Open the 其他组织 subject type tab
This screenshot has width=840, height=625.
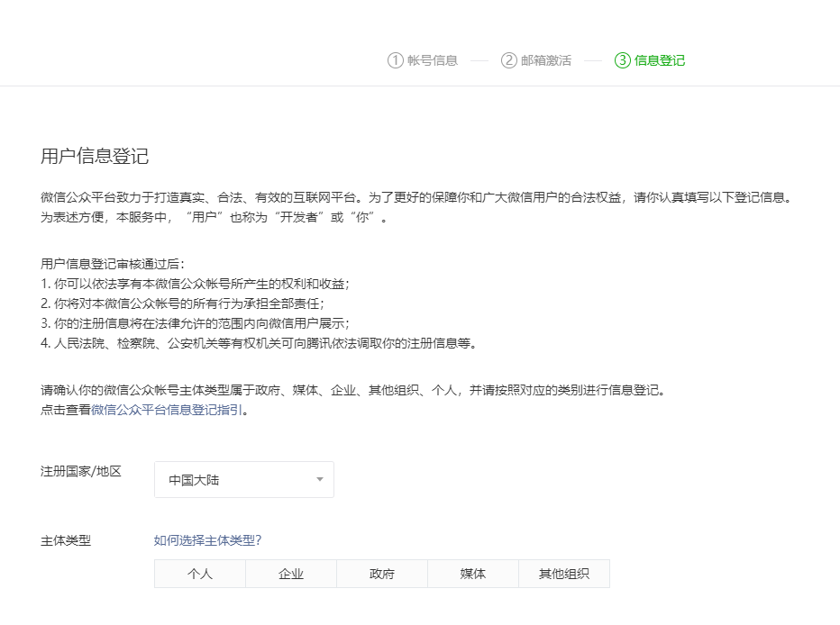pos(563,573)
